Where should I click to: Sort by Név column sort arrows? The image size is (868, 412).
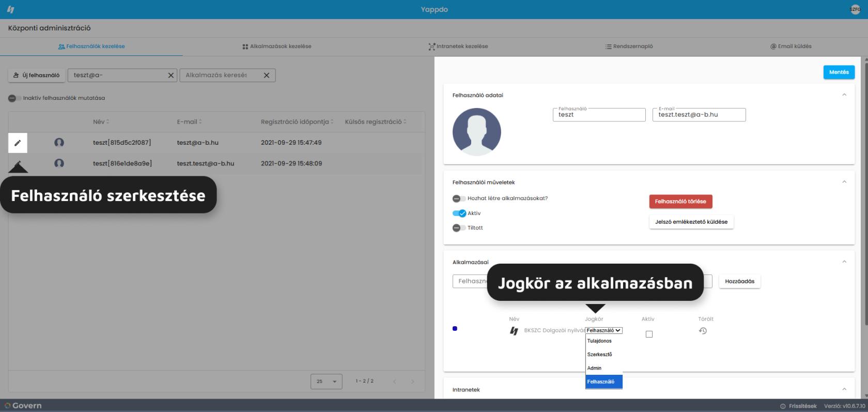(x=107, y=122)
